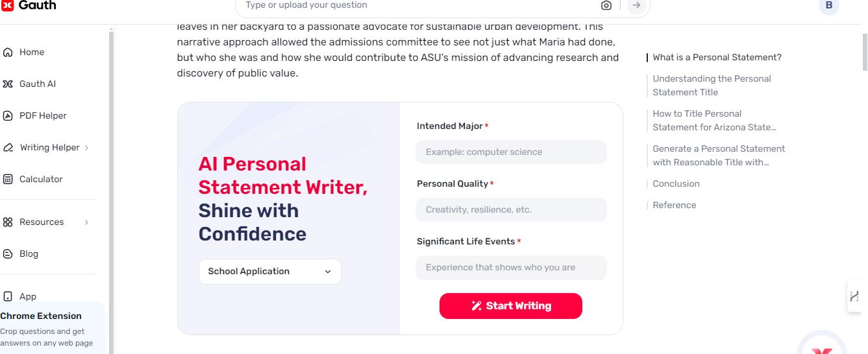Open the Calculator tool in sidebar
This screenshot has width=868, height=354.
point(40,180)
